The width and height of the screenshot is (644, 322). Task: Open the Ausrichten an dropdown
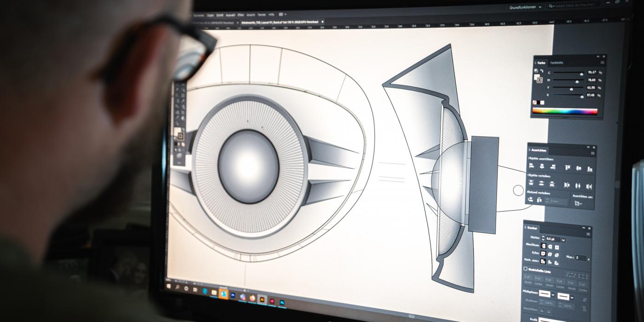[578, 204]
